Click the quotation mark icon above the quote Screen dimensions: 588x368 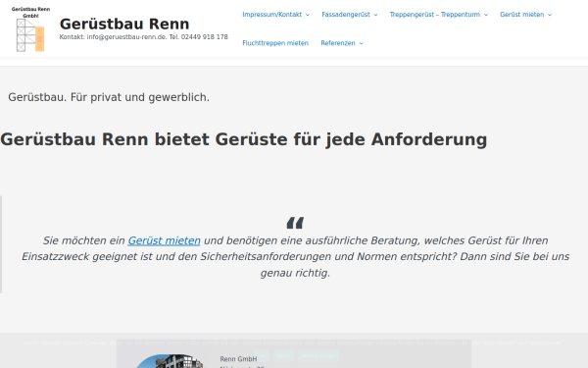295,223
